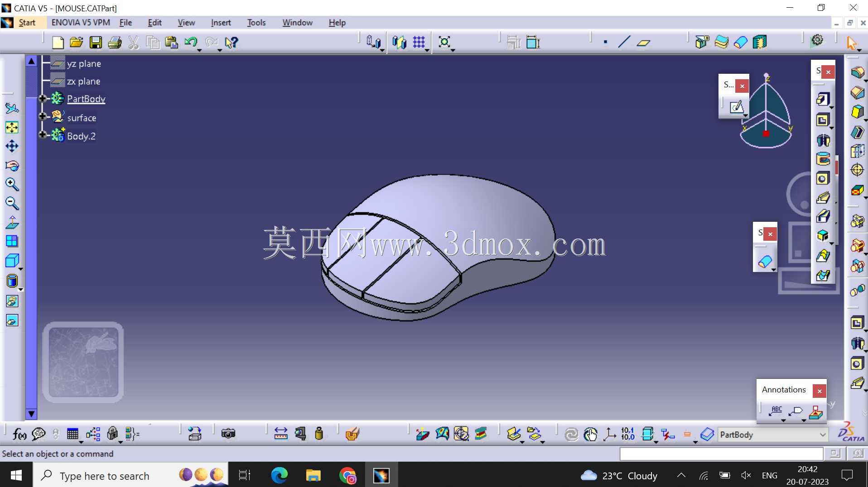The image size is (868, 487).
Task: Click the Paste clipboard icon
Action: [171, 43]
